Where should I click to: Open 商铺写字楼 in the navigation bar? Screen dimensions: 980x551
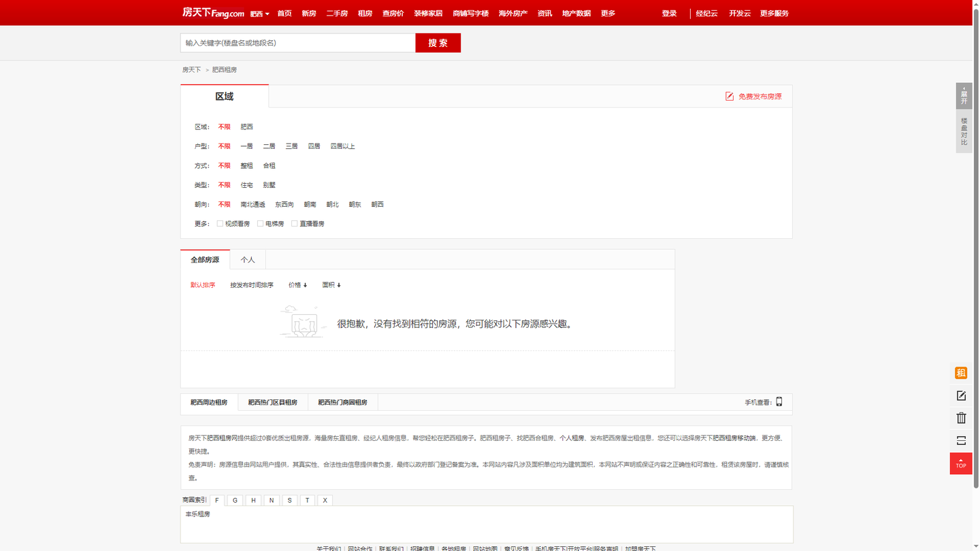pyautogui.click(x=470, y=14)
